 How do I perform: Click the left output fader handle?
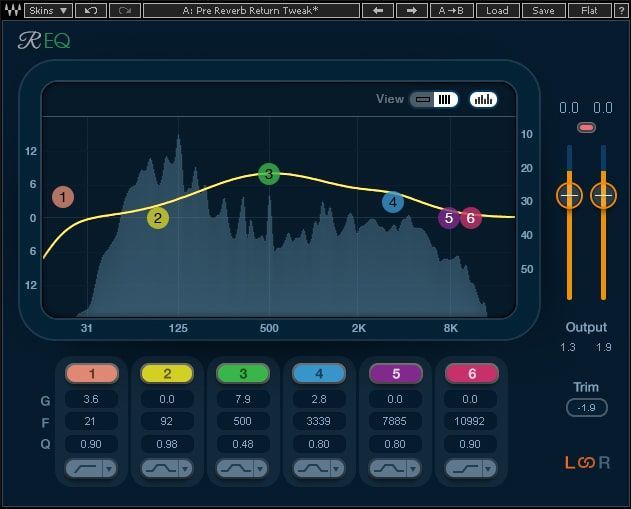(x=569, y=196)
